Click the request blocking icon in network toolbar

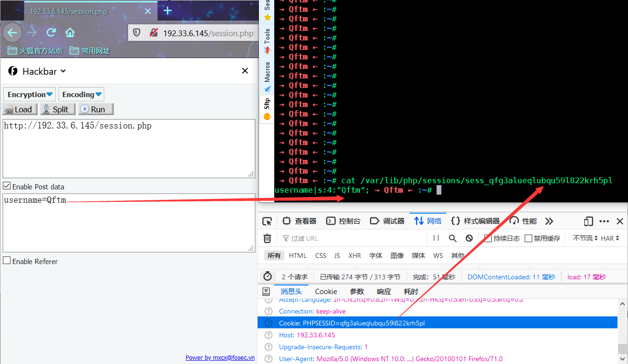click(x=469, y=238)
